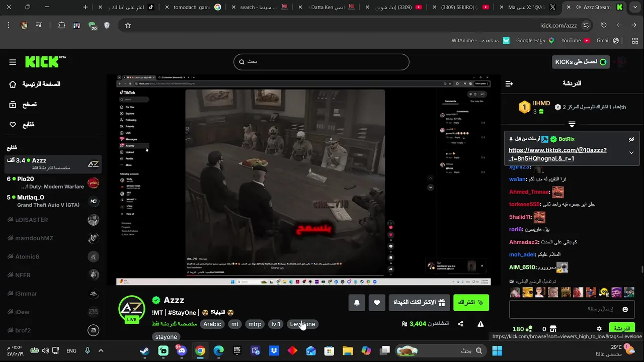644x362 pixels.
Task: Show hidden system tray icons
Action: pyautogui.click(x=101, y=350)
